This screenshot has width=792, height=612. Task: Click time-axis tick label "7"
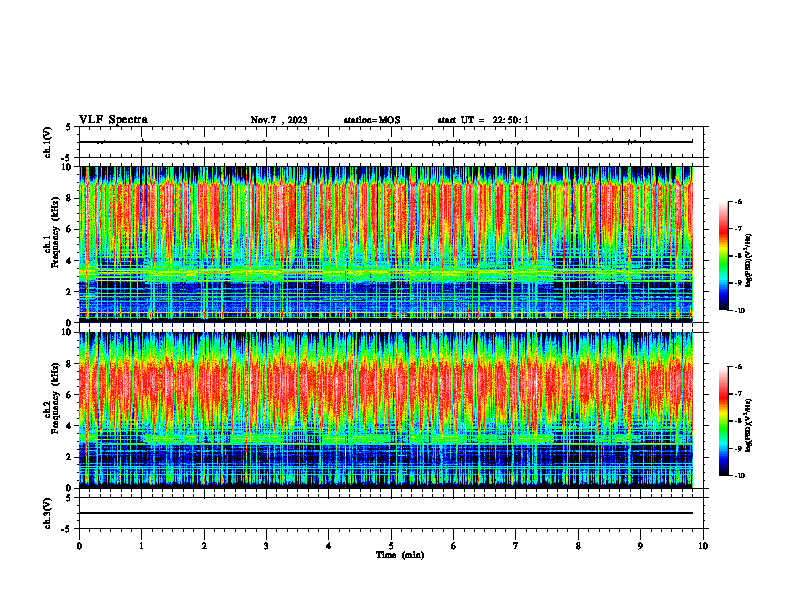[x=516, y=546]
